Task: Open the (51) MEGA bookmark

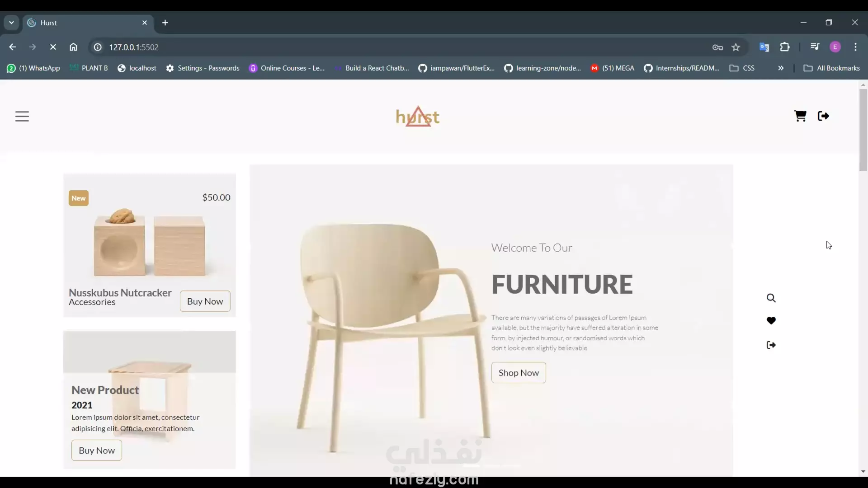Action: 613,68
